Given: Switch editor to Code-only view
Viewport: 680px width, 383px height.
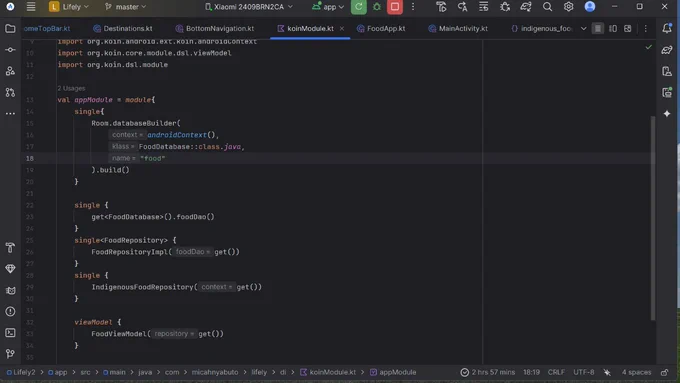Looking at the screenshot, I should coord(598,29).
